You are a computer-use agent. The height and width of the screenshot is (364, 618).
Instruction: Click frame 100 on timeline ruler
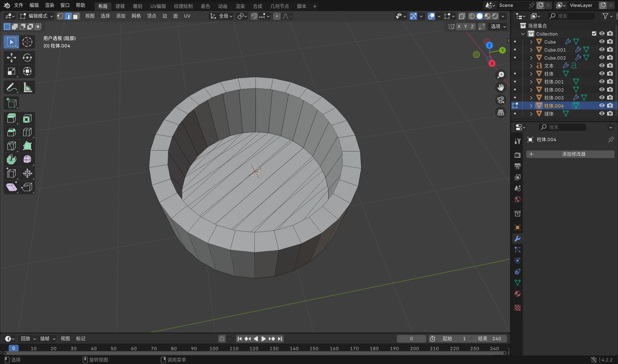(x=214, y=349)
